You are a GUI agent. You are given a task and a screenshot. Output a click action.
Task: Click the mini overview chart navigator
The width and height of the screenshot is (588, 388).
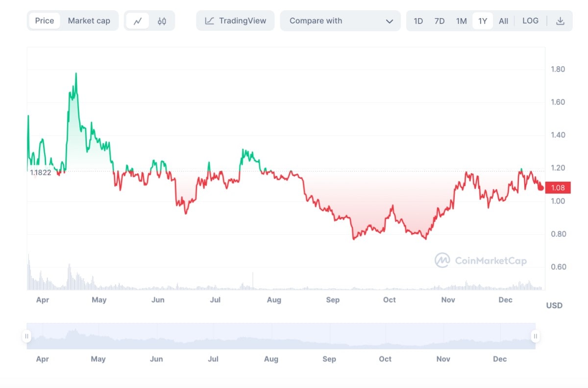tap(281, 336)
